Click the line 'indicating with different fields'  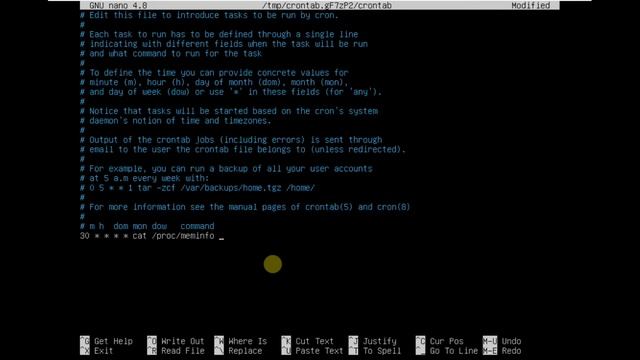pyautogui.click(x=224, y=44)
